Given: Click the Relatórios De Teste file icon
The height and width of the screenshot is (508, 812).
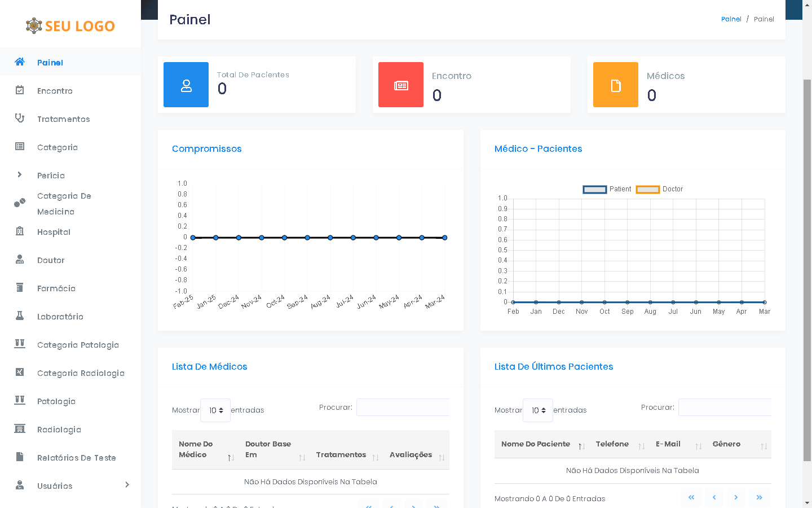Looking at the screenshot, I should [x=20, y=457].
